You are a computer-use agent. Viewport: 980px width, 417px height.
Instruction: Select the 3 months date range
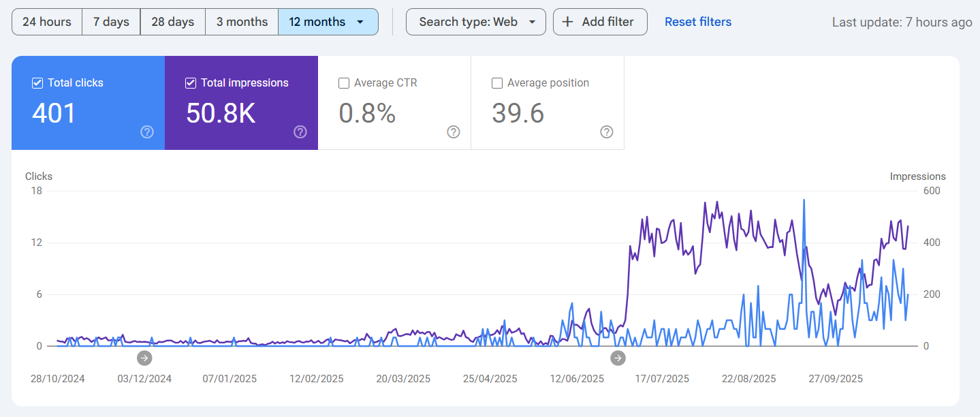click(242, 21)
